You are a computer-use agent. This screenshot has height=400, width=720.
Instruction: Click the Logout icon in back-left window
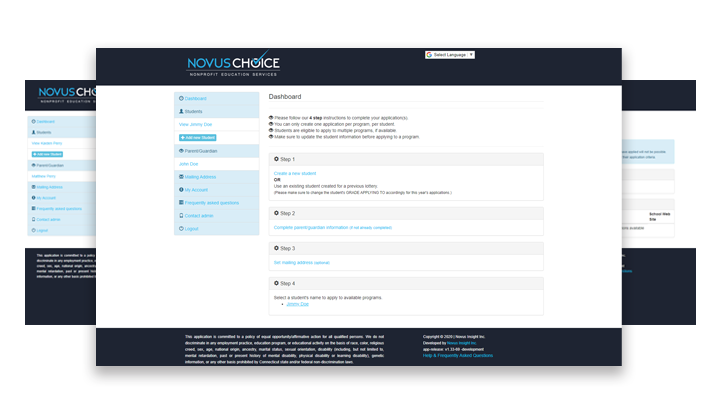coord(33,230)
